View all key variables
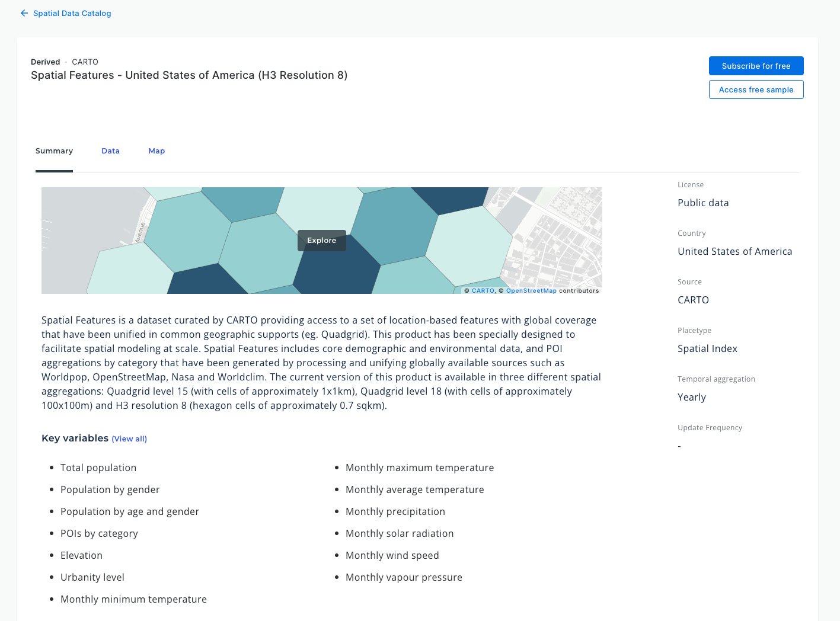 [x=129, y=438]
